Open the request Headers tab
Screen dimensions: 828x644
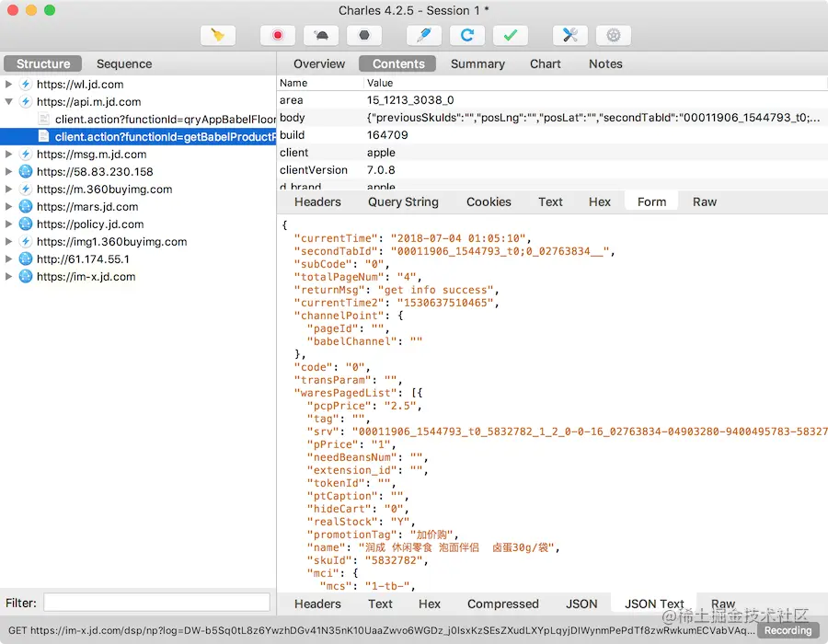click(317, 201)
